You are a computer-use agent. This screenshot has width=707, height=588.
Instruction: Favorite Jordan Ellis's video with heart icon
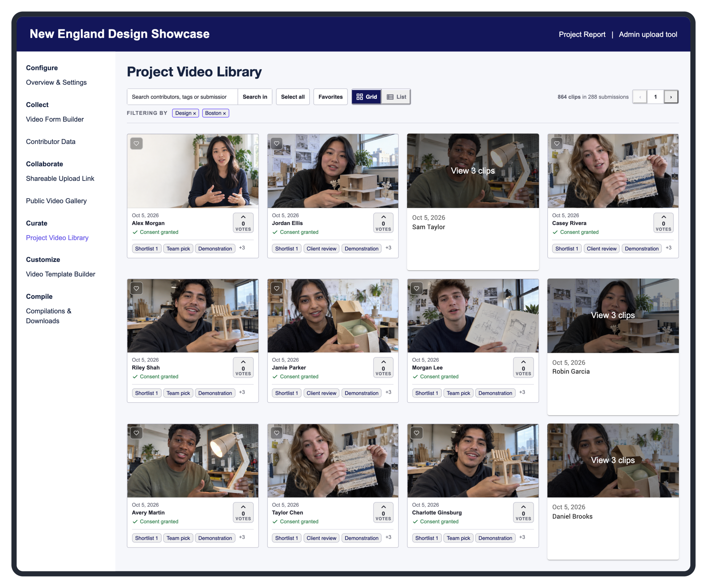click(x=276, y=143)
